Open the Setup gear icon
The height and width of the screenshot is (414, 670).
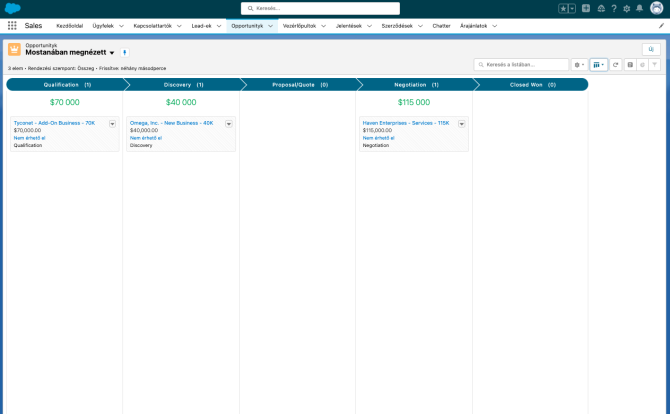627,8
